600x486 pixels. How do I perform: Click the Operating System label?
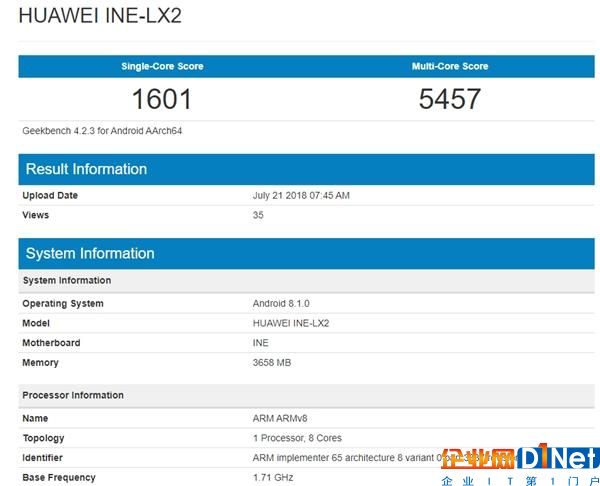pyautogui.click(x=63, y=304)
